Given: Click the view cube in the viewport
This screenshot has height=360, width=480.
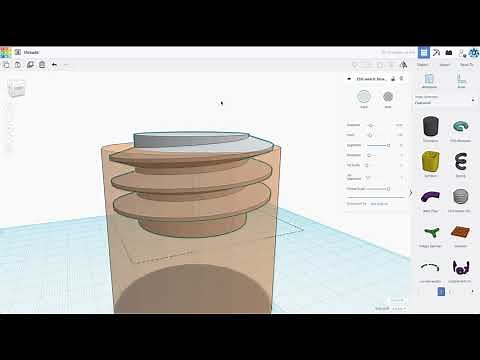Looking at the screenshot, I should 16,88.
